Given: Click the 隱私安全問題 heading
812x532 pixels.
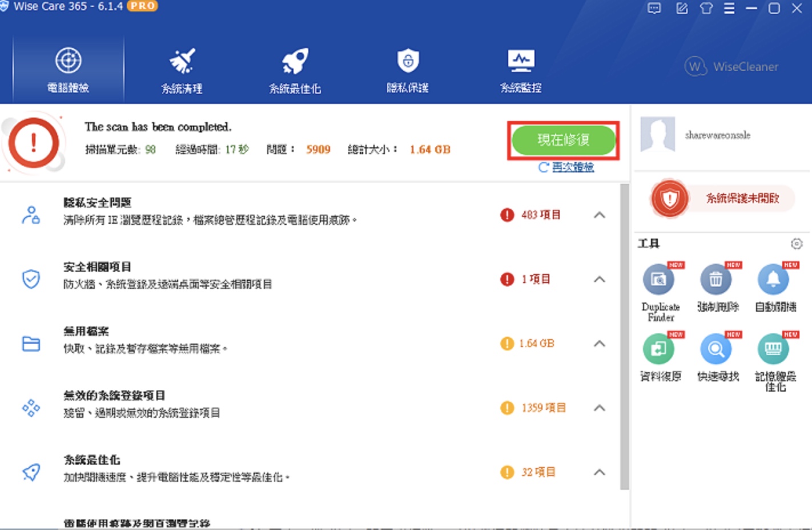Looking at the screenshot, I should point(98,203).
